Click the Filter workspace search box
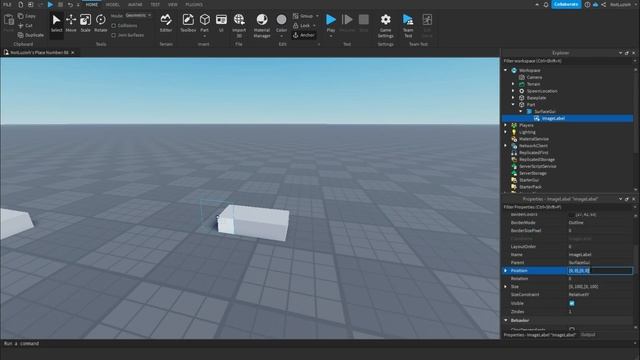Viewport: 640px width, 360px height. pyautogui.click(x=567, y=61)
